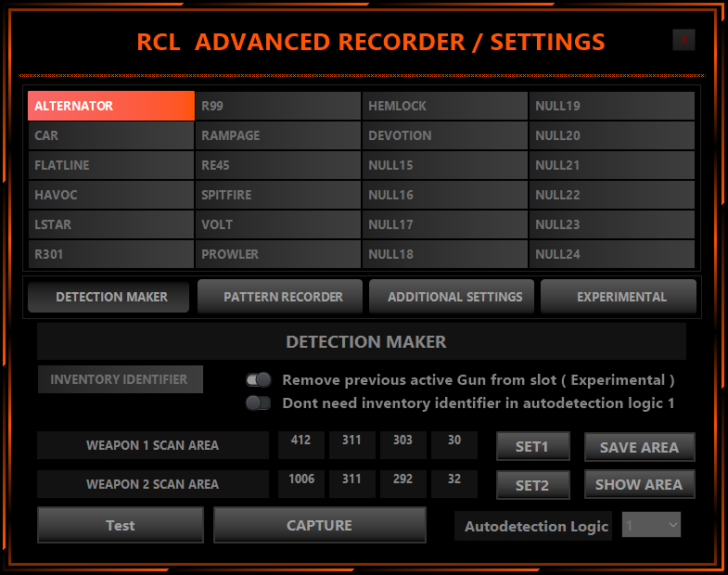The image size is (728, 575).
Task: Pick the NULL24 slot
Action: tap(612, 254)
